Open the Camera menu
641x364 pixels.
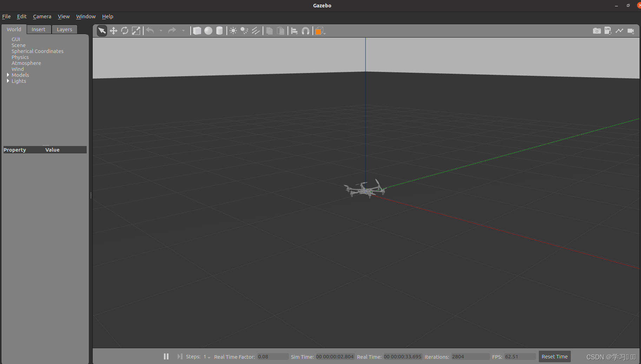point(42,16)
